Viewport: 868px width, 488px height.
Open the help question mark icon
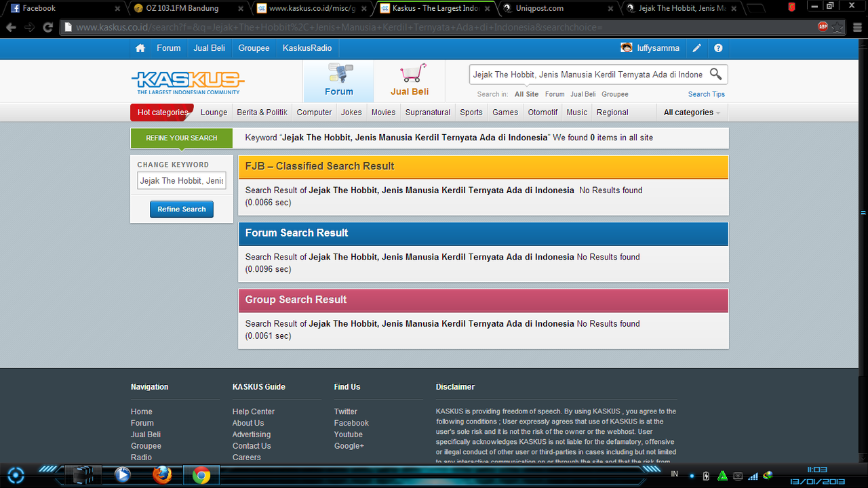point(718,48)
